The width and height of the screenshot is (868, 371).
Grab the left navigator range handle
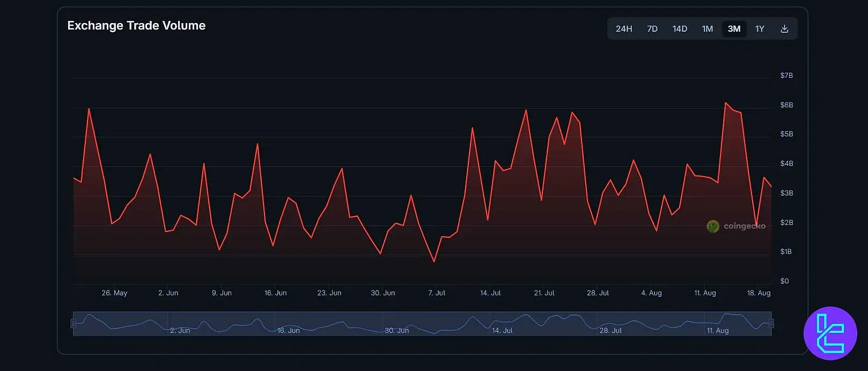tap(73, 323)
